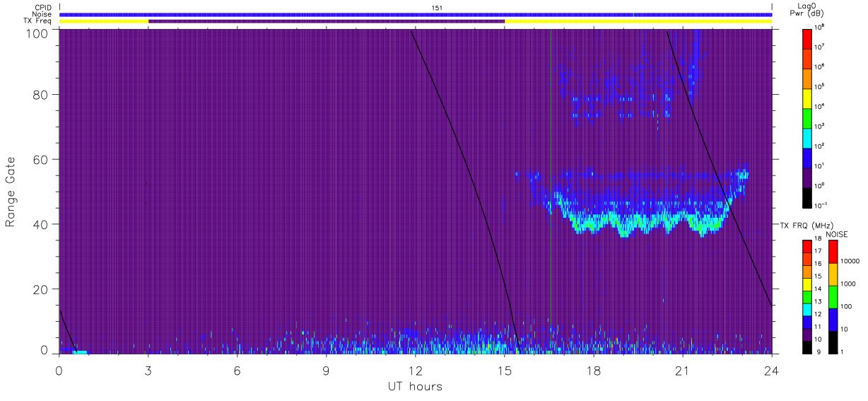Click the x-axis tick label '18'
Screen dimensions: 868x401
594,370
